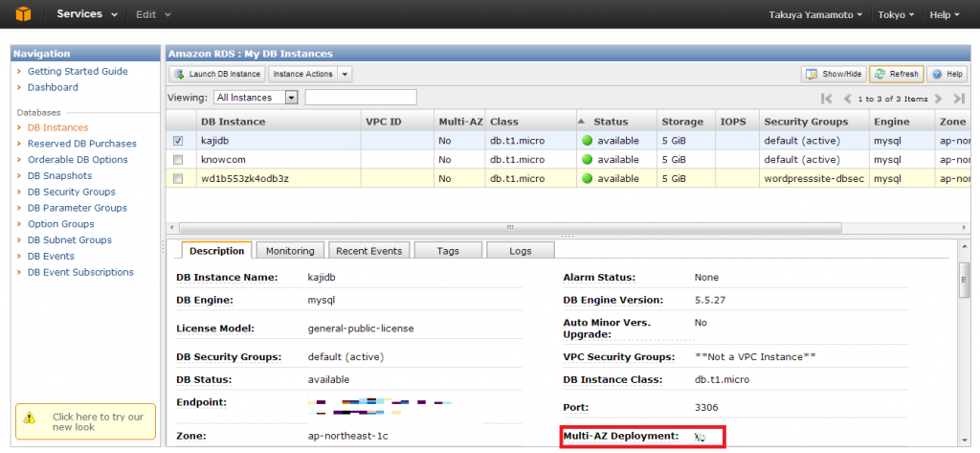Image resolution: width=980 pixels, height=453 pixels.
Task: Click the horizontal scrollbar of instances table
Action: tap(510, 227)
